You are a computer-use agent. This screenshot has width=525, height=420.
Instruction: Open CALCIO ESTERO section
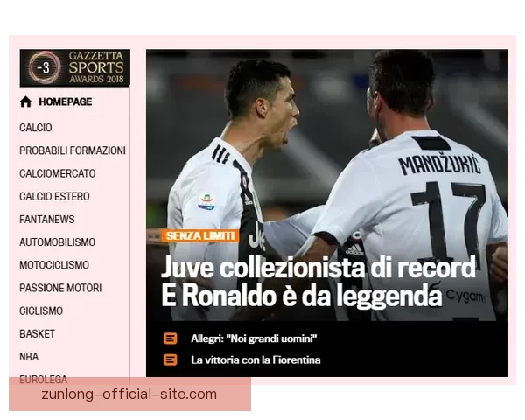[x=54, y=196]
